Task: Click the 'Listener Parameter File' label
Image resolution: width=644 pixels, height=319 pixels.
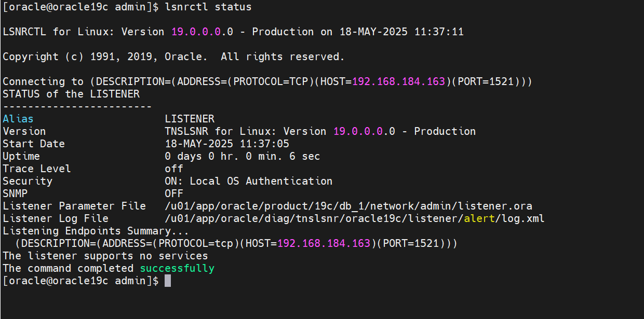Action: tap(74, 206)
